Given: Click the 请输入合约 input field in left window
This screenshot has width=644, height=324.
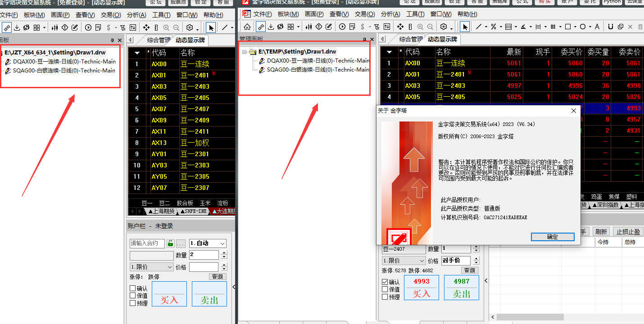Looking at the screenshot, I should coord(147,243).
